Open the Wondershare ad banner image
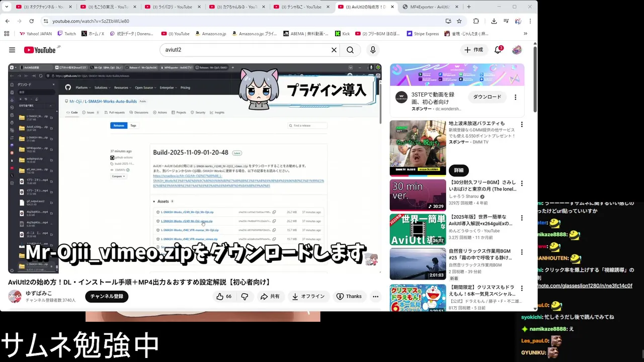The image size is (644, 362). pyautogui.click(x=457, y=75)
